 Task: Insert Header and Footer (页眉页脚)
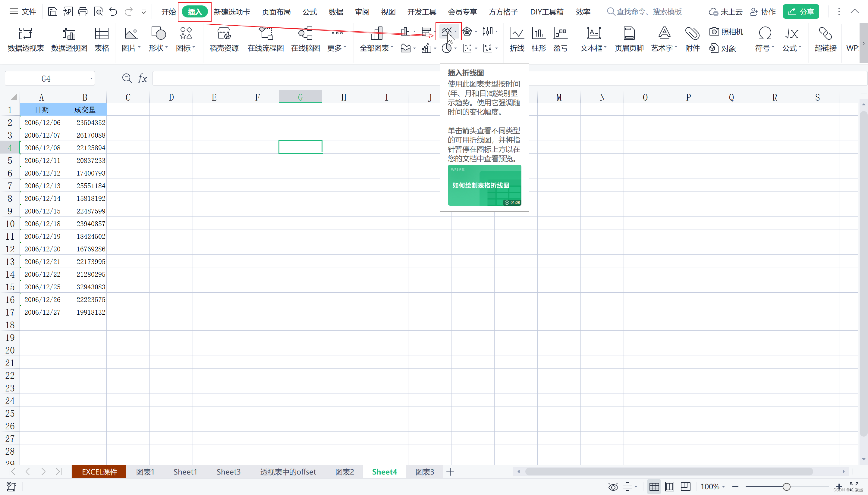click(x=629, y=39)
